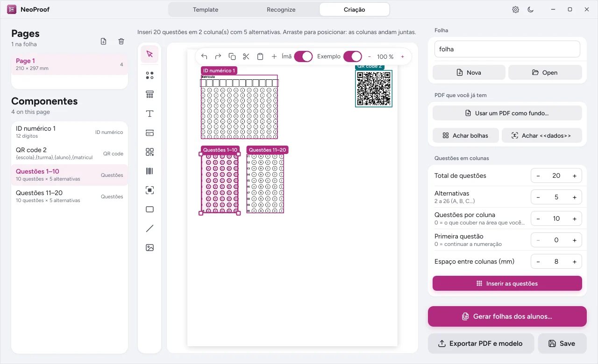The image size is (598, 364).
Task: Switch to the Template tab
Action: click(206, 9)
